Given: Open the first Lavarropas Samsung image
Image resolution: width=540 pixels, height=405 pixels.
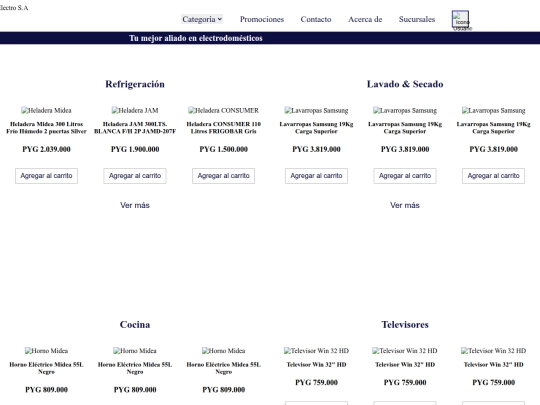Looking at the screenshot, I should 316,111.
